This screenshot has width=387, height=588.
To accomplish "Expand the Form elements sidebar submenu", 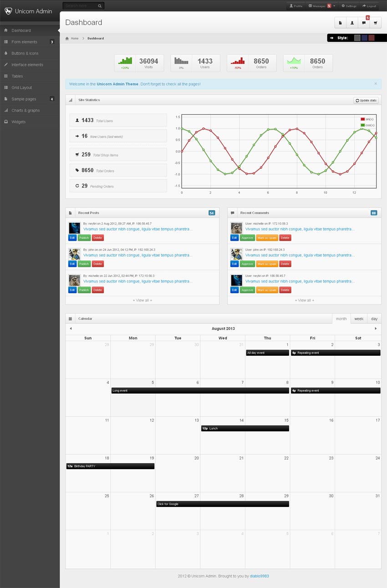I will pyautogui.click(x=30, y=42).
